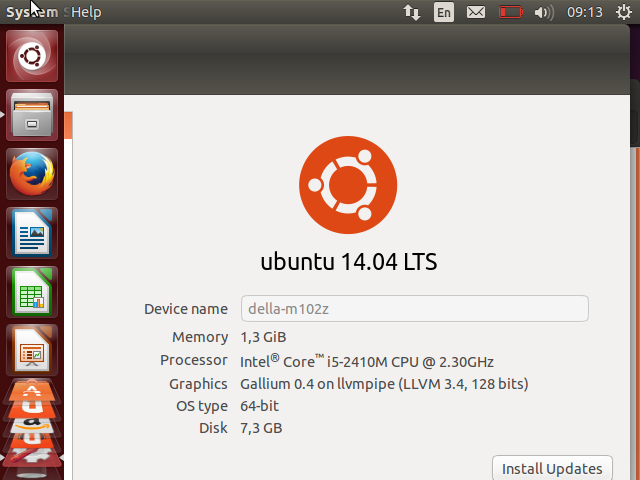This screenshot has height=480, width=640.
Task: Open the clock showing 09:13
Action: [x=584, y=12]
